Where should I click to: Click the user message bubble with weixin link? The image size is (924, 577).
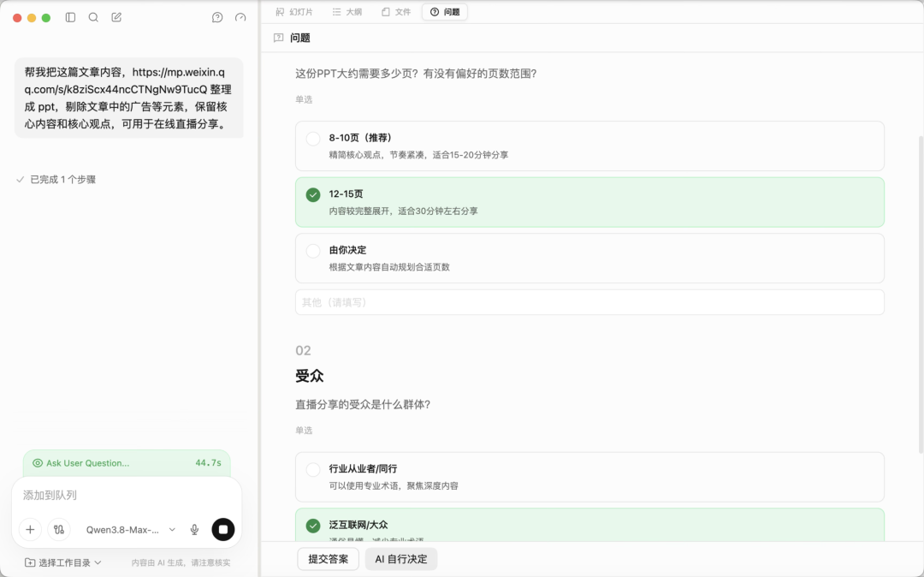tap(129, 98)
